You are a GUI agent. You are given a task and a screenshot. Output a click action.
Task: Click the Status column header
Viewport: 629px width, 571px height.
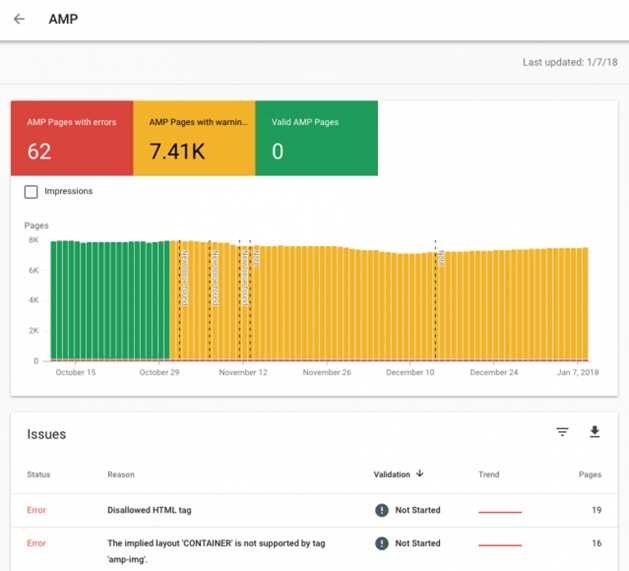point(39,474)
